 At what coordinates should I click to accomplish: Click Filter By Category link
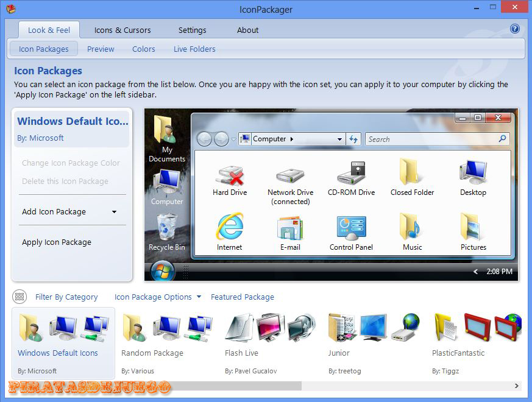coord(66,297)
